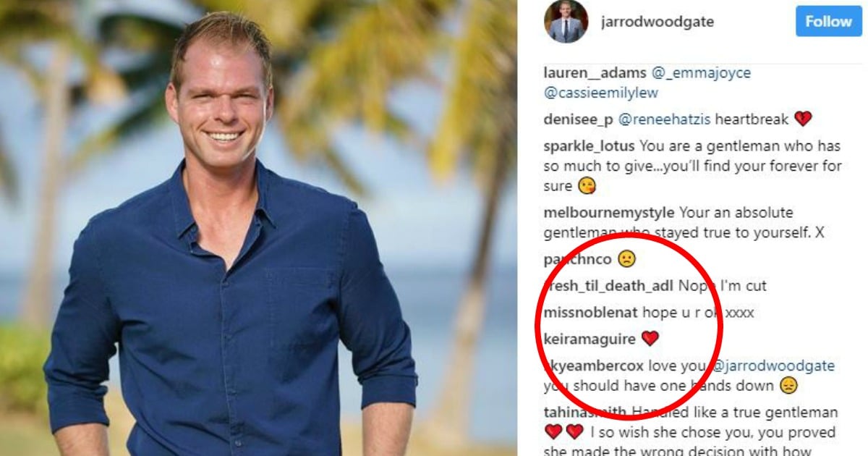Open jarrodwoodgate profile avatar
Viewport: 868px width, 456px height.
point(566,21)
